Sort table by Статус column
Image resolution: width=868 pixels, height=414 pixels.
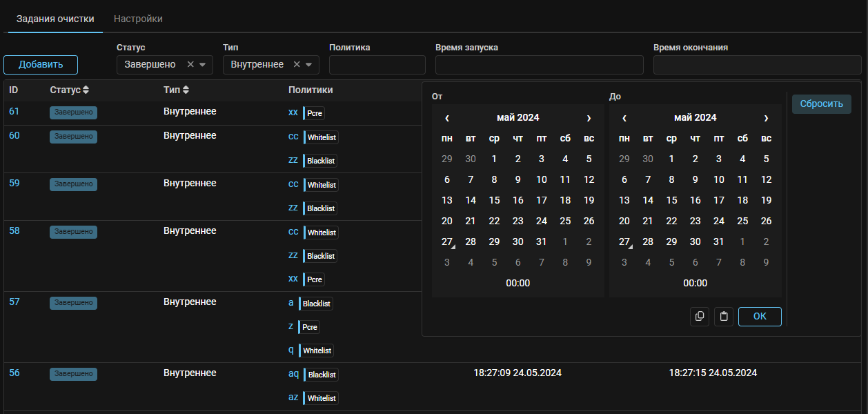pyautogui.click(x=86, y=90)
